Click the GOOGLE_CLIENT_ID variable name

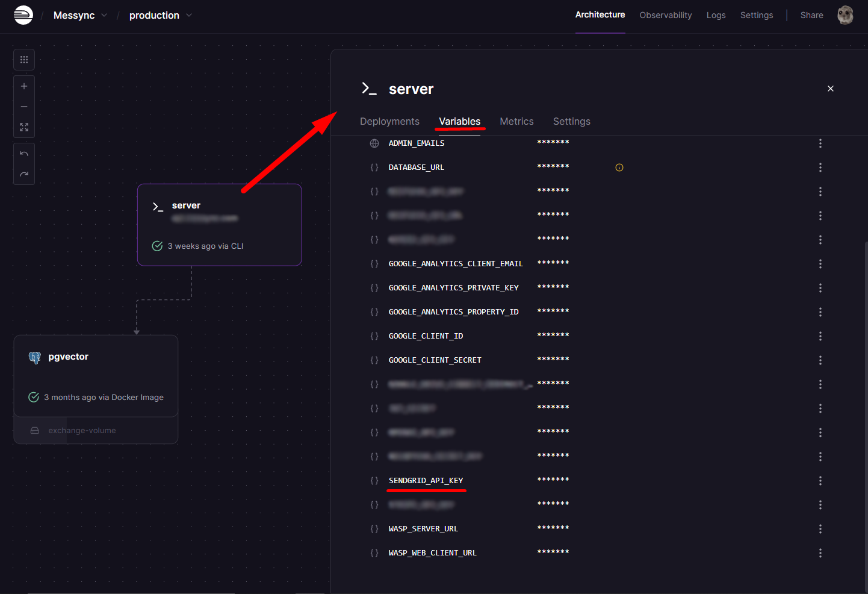426,336
